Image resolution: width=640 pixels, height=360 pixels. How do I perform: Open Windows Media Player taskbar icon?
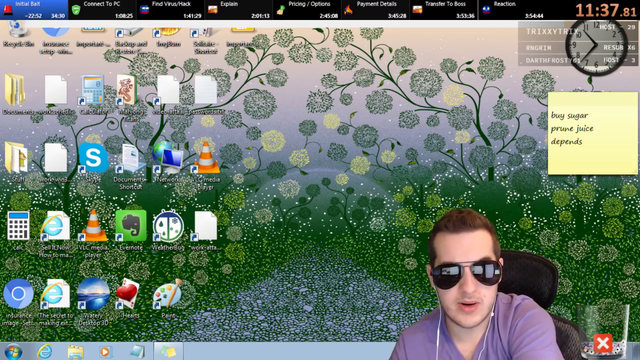tap(105, 351)
